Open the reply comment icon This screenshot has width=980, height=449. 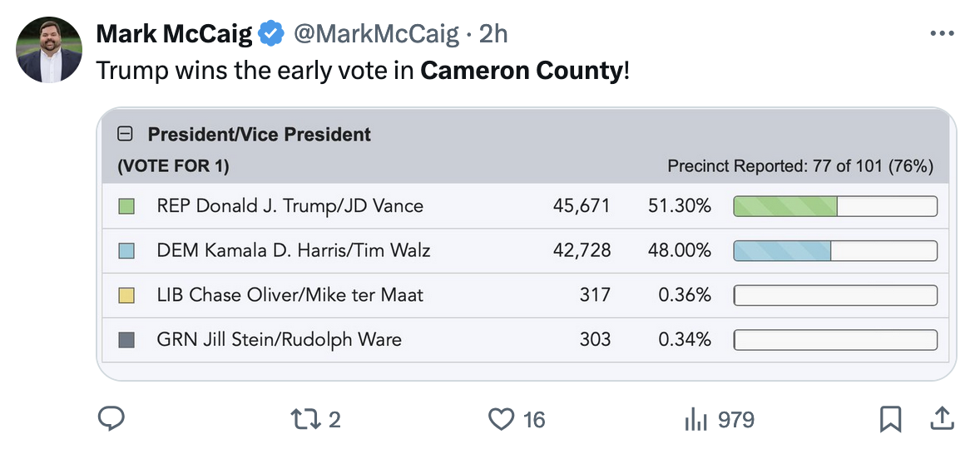pos(111,419)
